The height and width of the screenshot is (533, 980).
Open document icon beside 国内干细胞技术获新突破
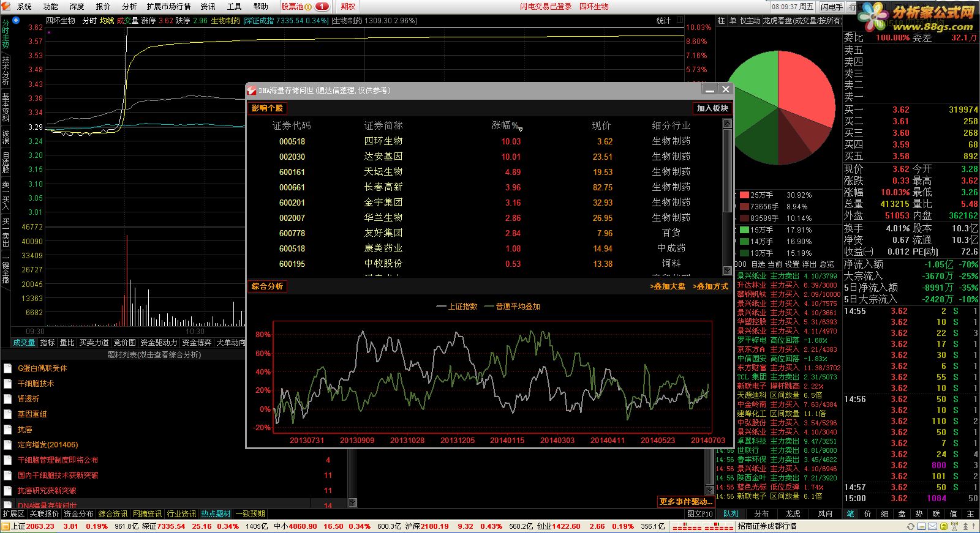click(x=8, y=475)
